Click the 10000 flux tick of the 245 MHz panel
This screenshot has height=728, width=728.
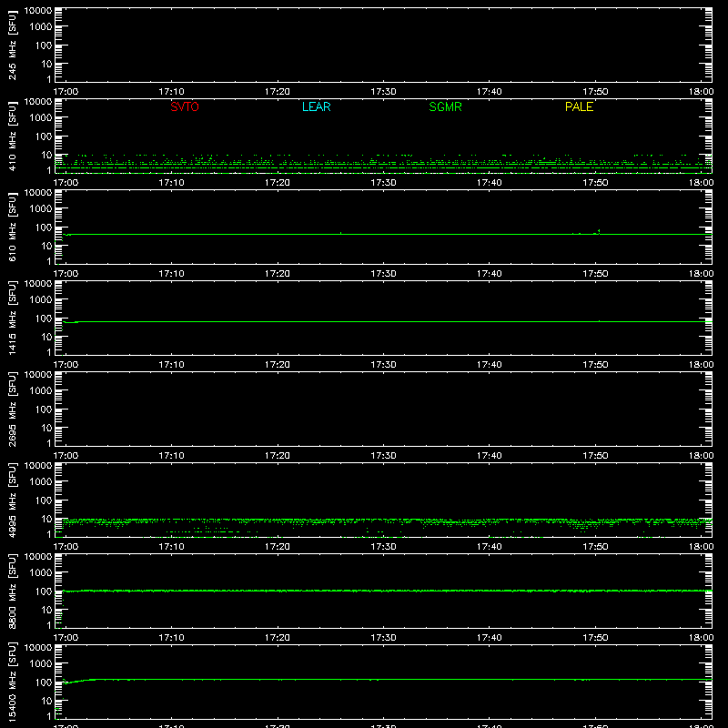coord(38,11)
